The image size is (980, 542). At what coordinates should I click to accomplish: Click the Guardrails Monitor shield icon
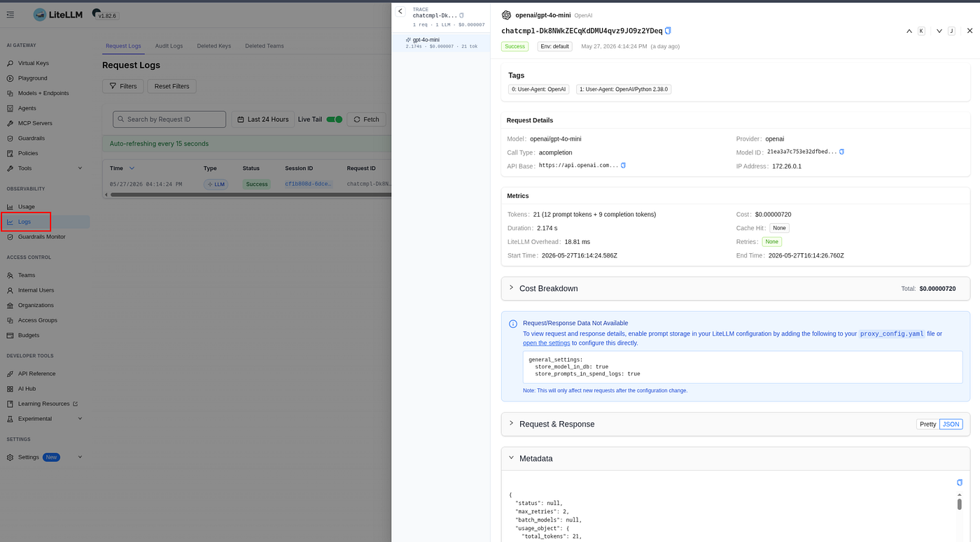tap(10, 237)
